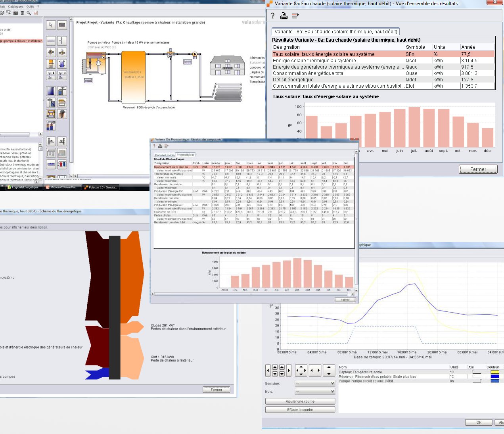Open the Mois dropdown

[x=315, y=392]
